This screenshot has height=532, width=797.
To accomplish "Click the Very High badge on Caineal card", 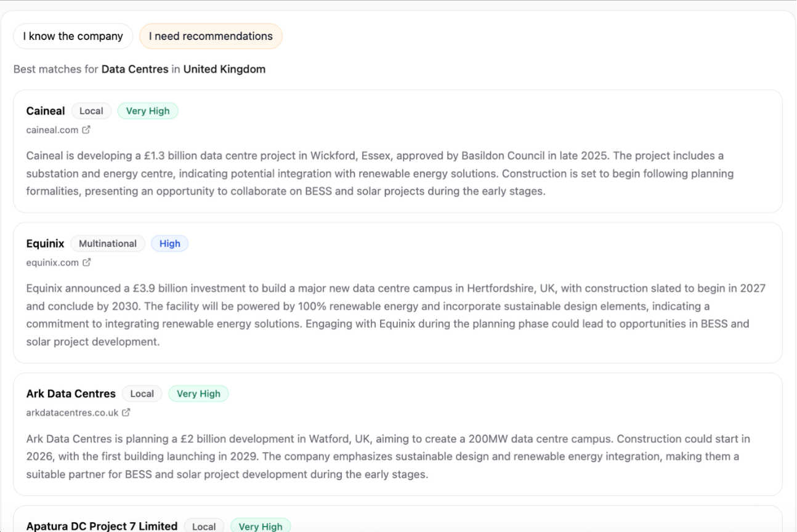I will (x=148, y=111).
